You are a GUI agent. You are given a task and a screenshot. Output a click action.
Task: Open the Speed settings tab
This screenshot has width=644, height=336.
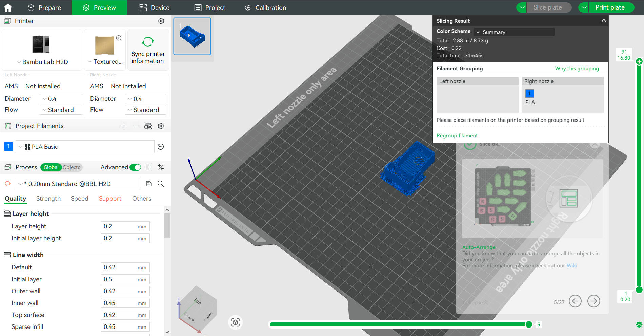(79, 199)
